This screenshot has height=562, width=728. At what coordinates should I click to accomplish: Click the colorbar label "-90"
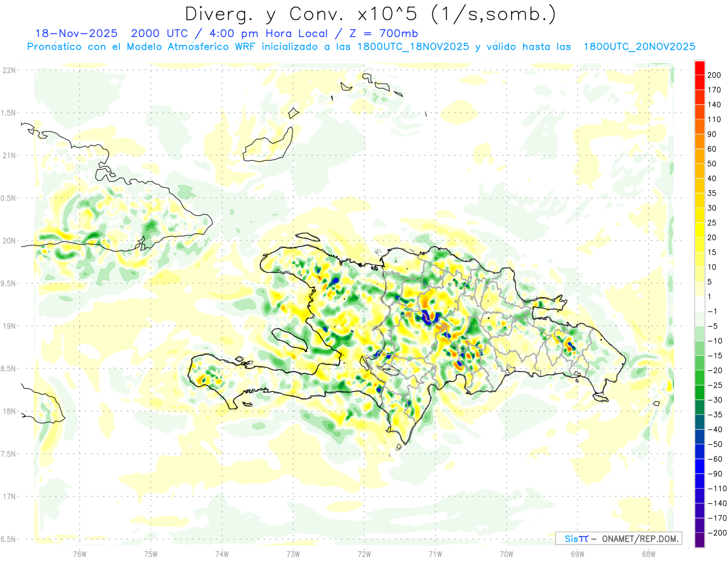pos(716,474)
